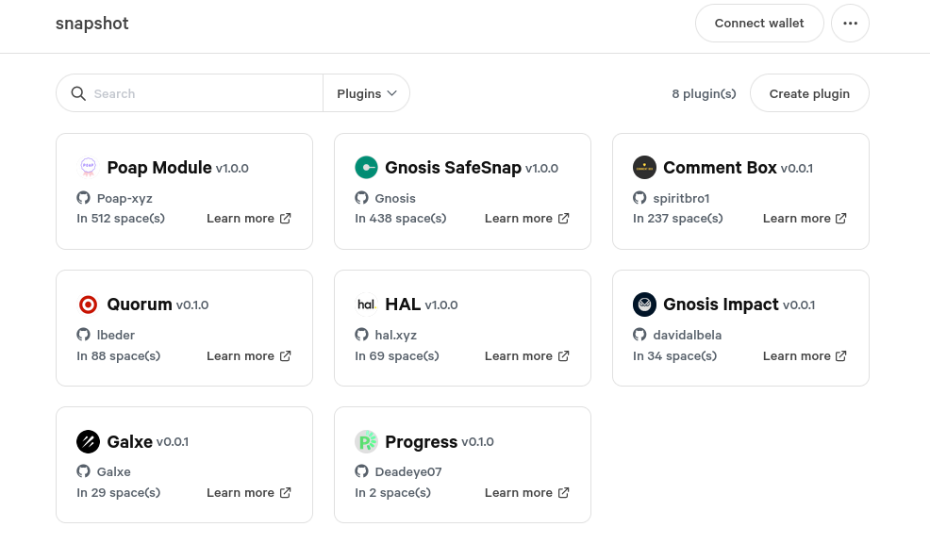Open Learn more link for Poap Module

coord(249,219)
